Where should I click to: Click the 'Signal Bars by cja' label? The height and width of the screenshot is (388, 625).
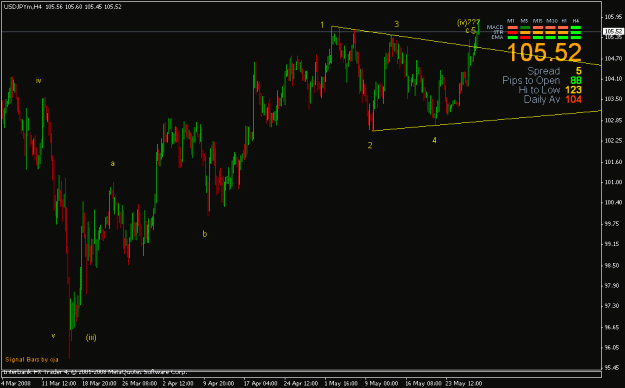32,360
